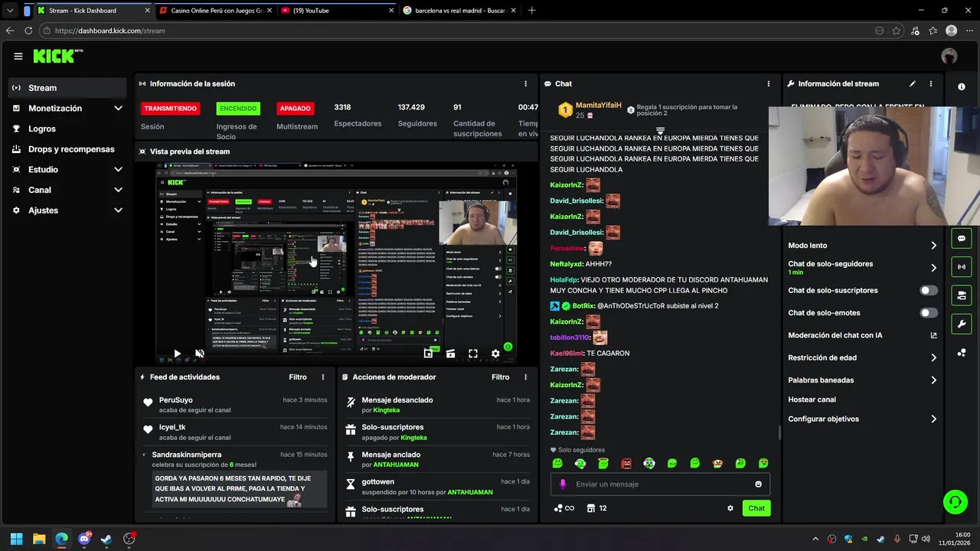Screen dimensions: 980x551
Task: Toggle Chat de solo-emotes switch
Action: [929, 313]
